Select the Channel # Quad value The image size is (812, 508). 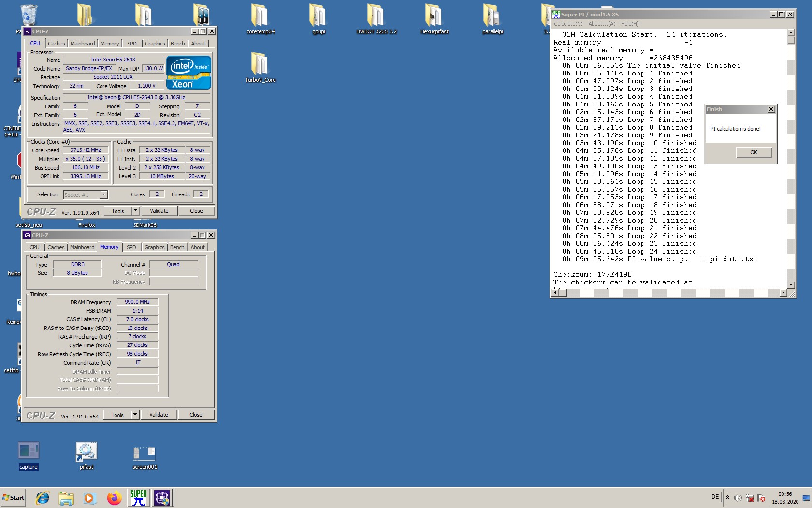coord(174,264)
